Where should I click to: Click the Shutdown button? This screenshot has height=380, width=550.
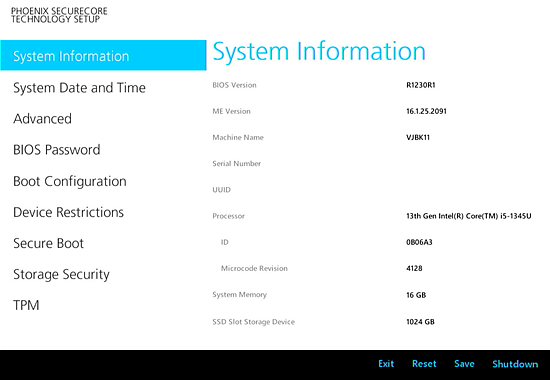[515, 364]
